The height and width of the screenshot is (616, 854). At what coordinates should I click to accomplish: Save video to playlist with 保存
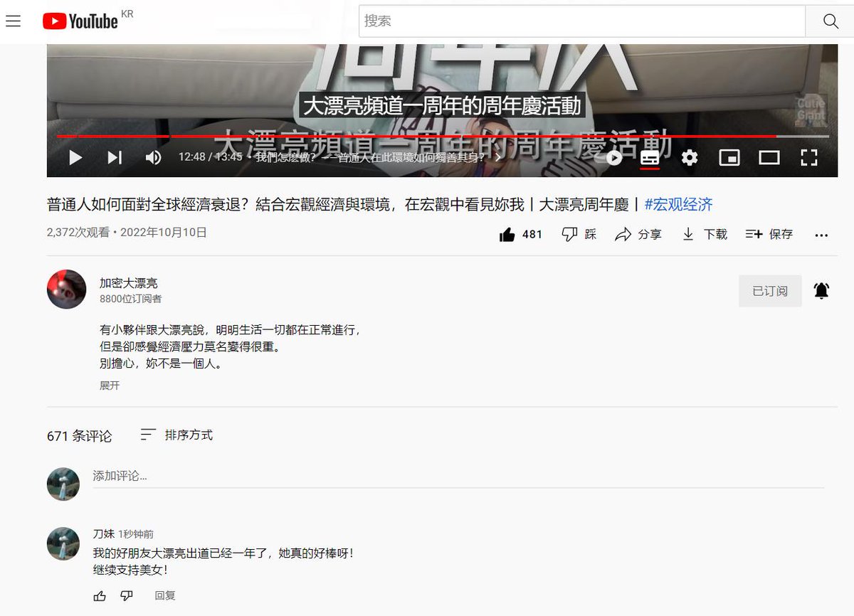point(769,234)
